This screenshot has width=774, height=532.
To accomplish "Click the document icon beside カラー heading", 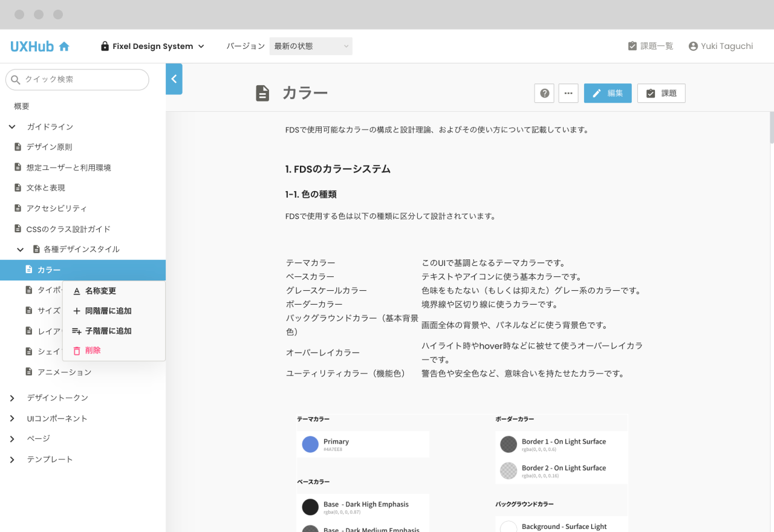I will [x=261, y=93].
